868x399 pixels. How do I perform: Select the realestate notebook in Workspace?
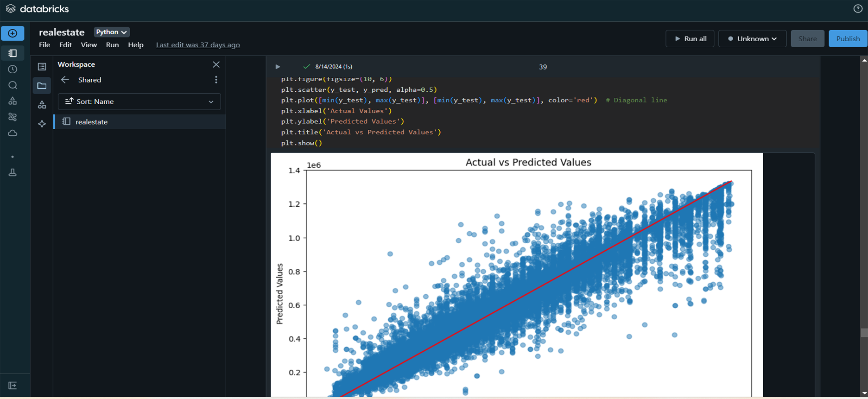click(x=92, y=122)
